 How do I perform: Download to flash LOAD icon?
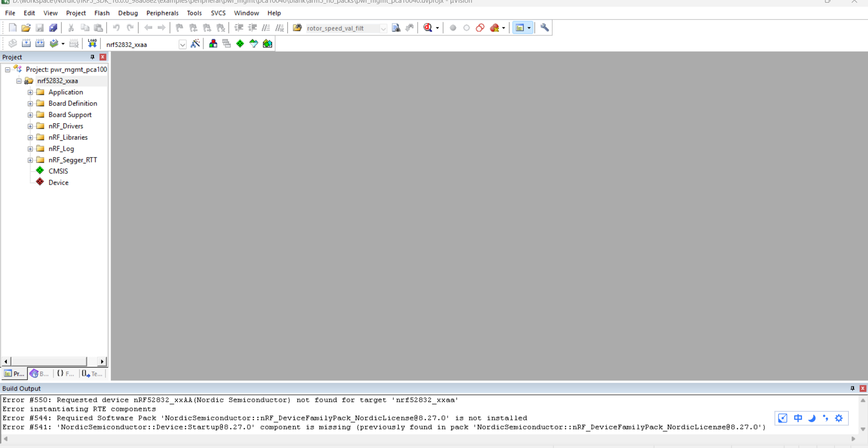pos(92,44)
